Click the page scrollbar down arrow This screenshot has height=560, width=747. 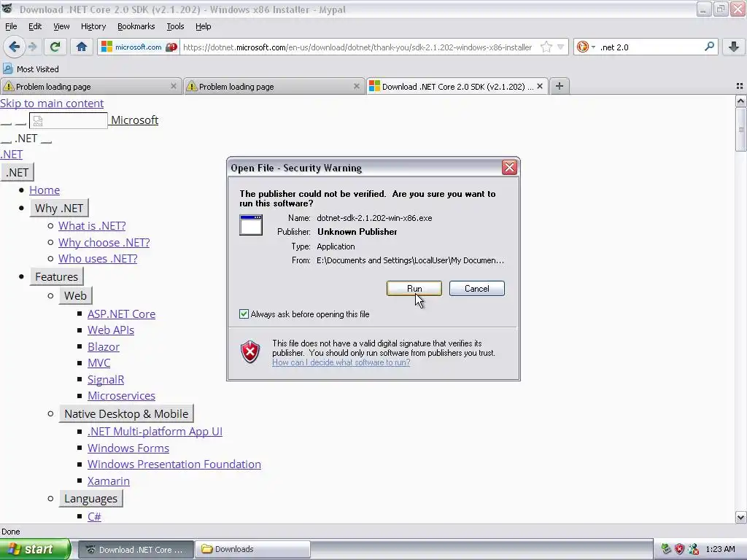(740, 517)
